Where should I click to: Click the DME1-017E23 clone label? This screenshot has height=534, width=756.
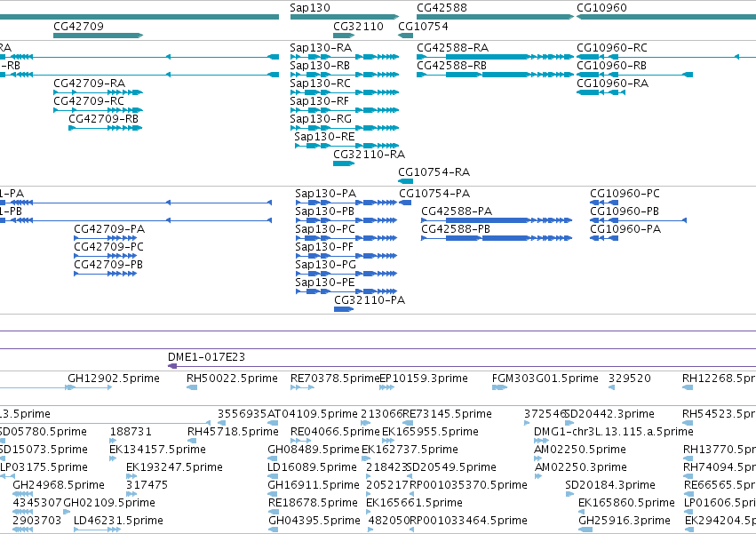206,357
